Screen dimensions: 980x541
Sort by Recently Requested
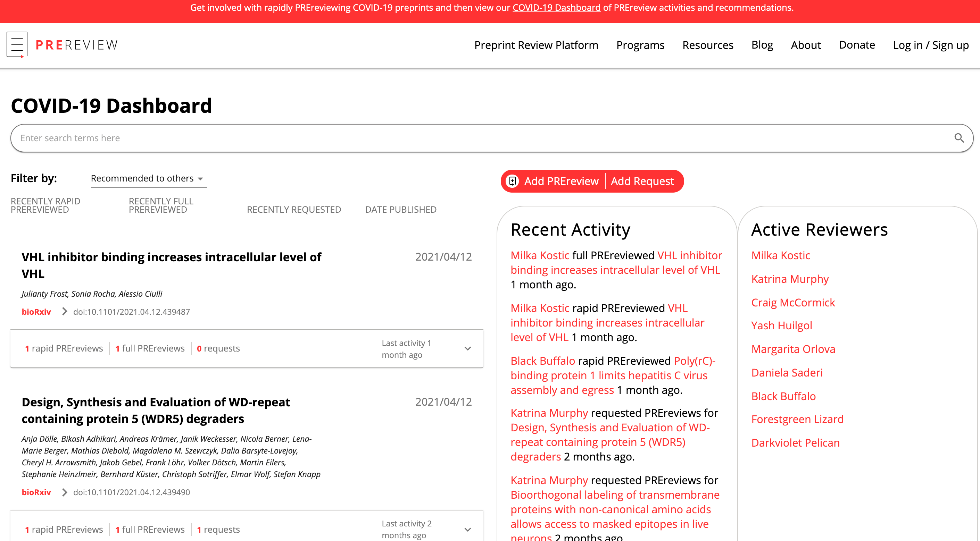click(x=294, y=210)
